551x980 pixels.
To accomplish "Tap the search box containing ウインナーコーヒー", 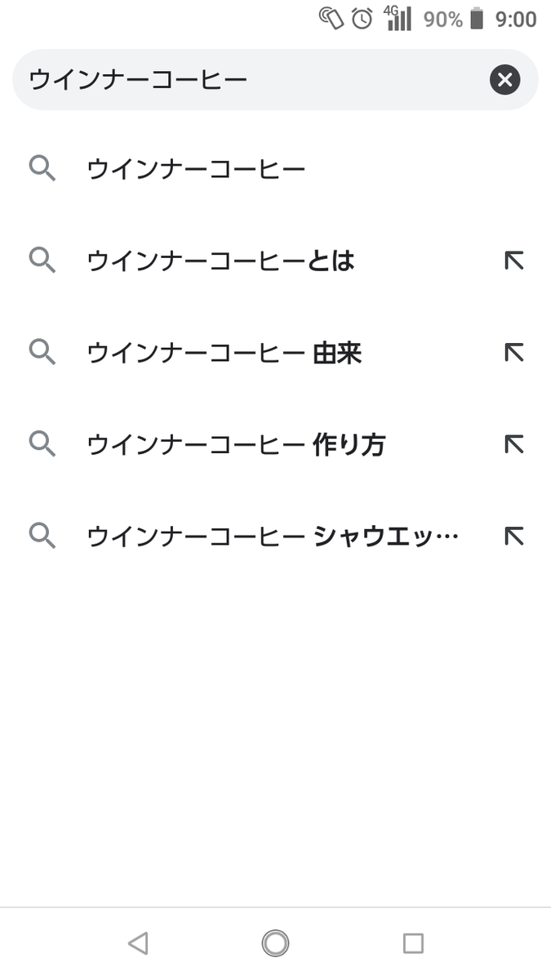I will click(x=245, y=79).
